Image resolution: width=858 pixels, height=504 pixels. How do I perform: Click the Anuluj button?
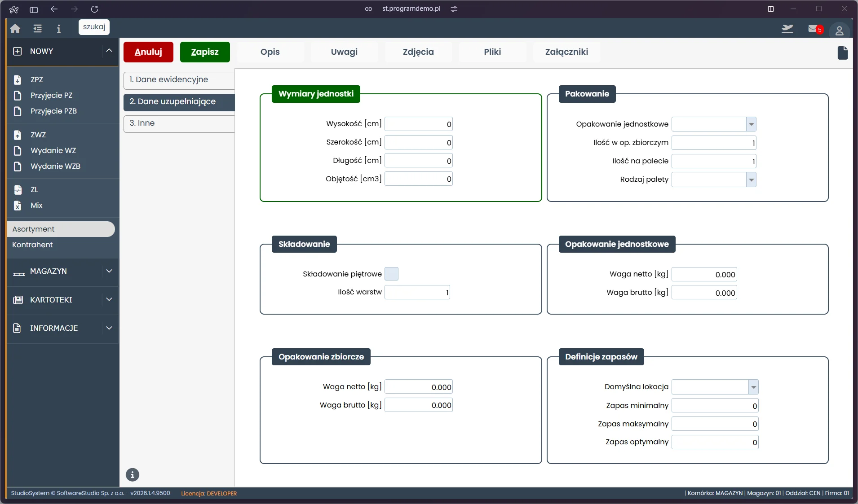(148, 52)
